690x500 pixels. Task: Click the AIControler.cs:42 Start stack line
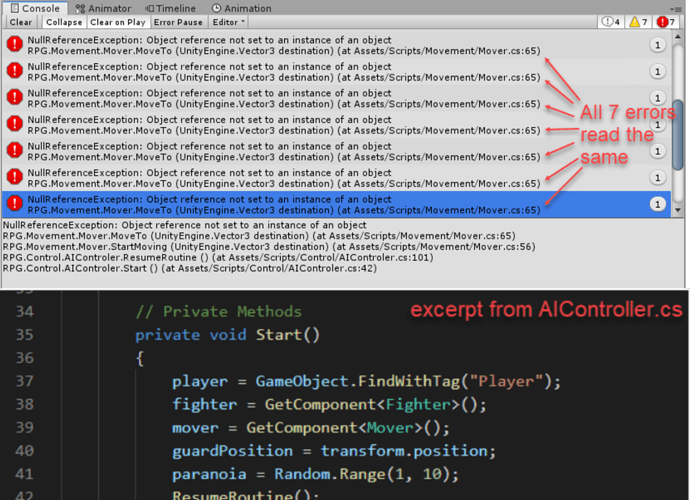click(190, 268)
